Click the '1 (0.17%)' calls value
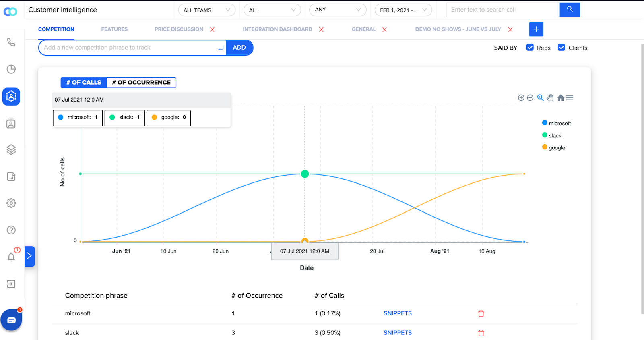The image size is (644, 340). pos(328,313)
